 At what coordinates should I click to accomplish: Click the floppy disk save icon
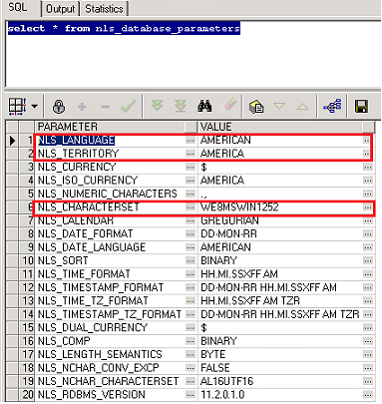click(x=361, y=107)
